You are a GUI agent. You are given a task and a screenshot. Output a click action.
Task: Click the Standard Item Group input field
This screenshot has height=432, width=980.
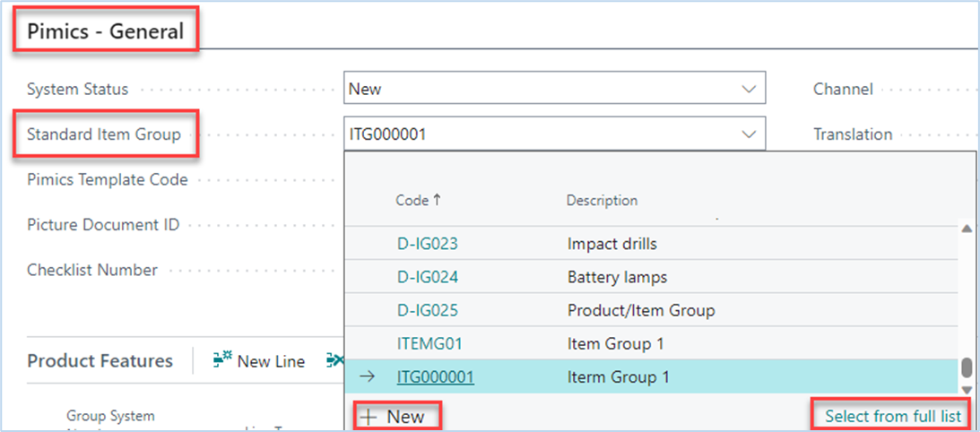tap(538, 134)
